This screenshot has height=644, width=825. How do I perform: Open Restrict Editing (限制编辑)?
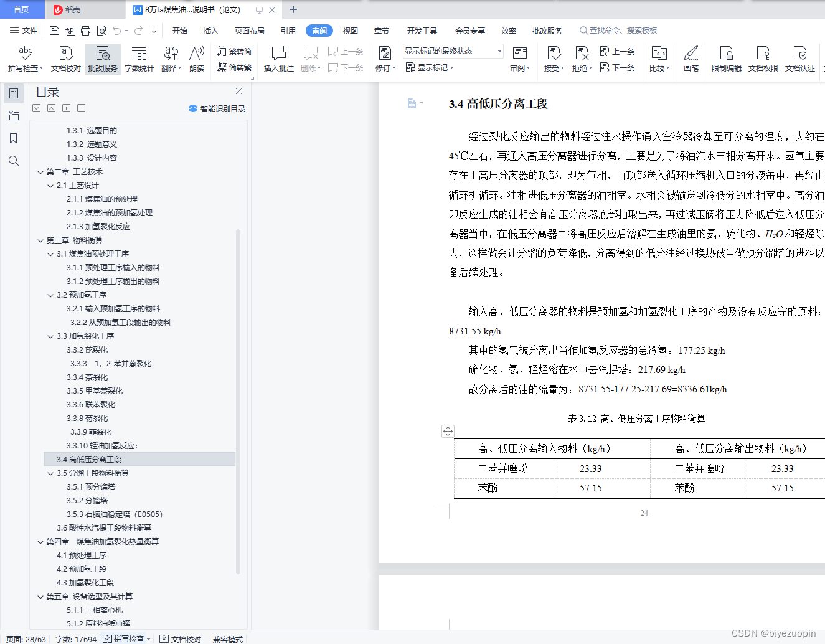[x=727, y=59]
